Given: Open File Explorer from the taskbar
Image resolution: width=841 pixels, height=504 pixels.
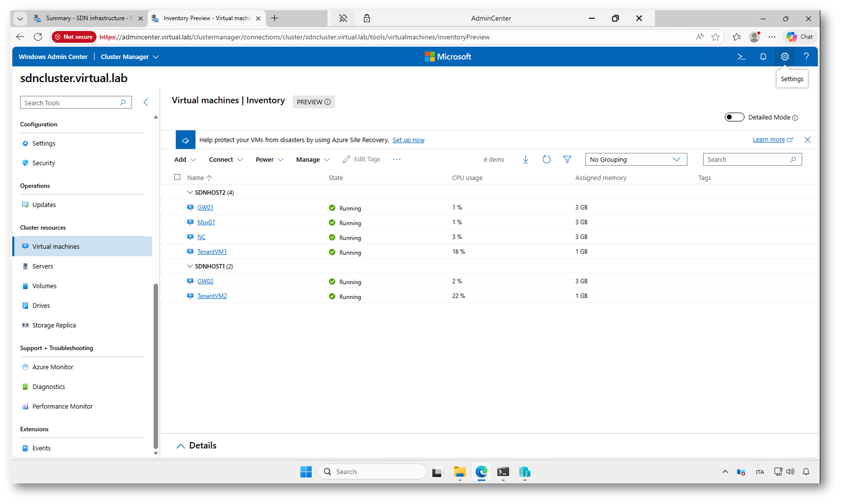Looking at the screenshot, I should click(x=459, y=472).
